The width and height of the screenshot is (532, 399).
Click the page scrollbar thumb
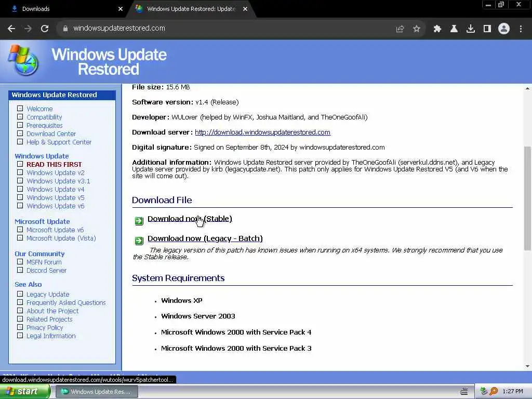pos(527,198)
